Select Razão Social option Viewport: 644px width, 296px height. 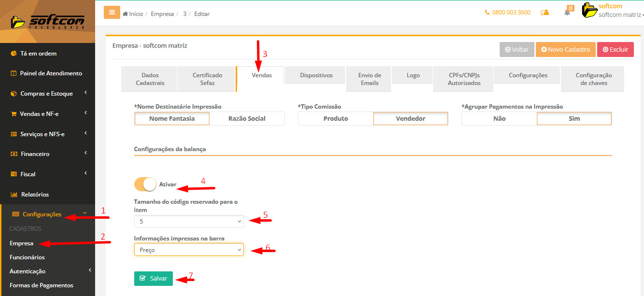(x=247, y=119)
